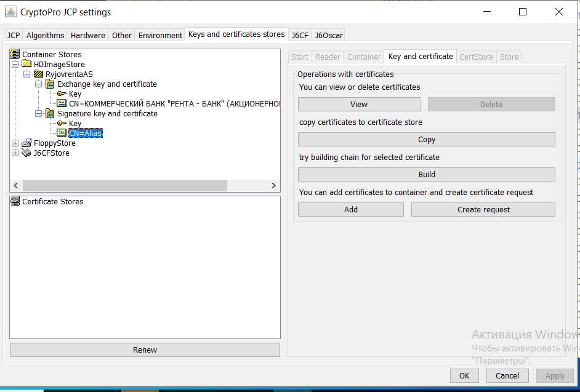Select the Key and certificate sub-tab
580x392 pixels.
click(421, 56)
